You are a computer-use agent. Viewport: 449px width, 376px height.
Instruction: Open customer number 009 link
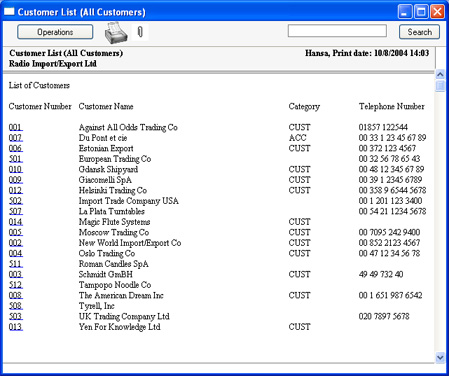pos(16,180)
